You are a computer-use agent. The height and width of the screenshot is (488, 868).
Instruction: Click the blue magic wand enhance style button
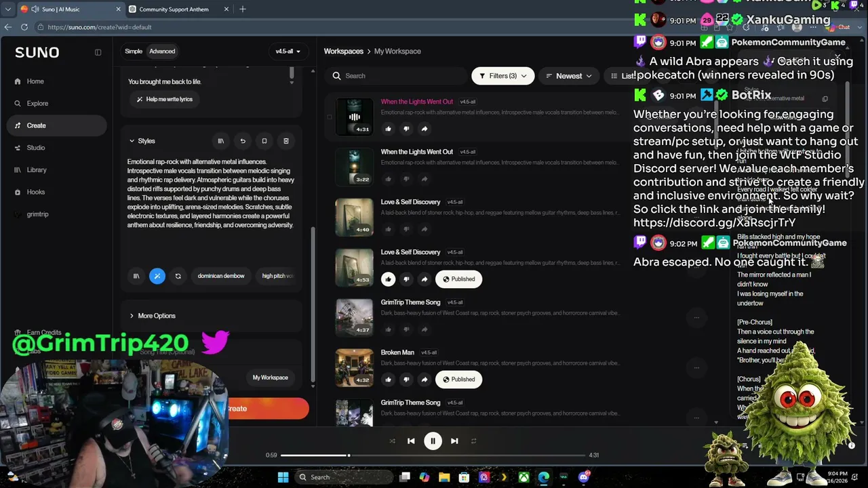coord(157,276)
